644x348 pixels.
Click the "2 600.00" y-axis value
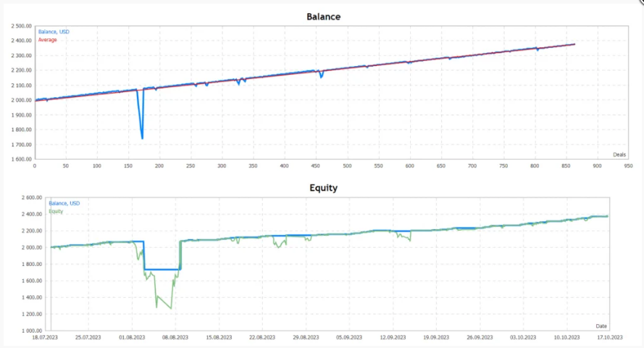point(32,198)
